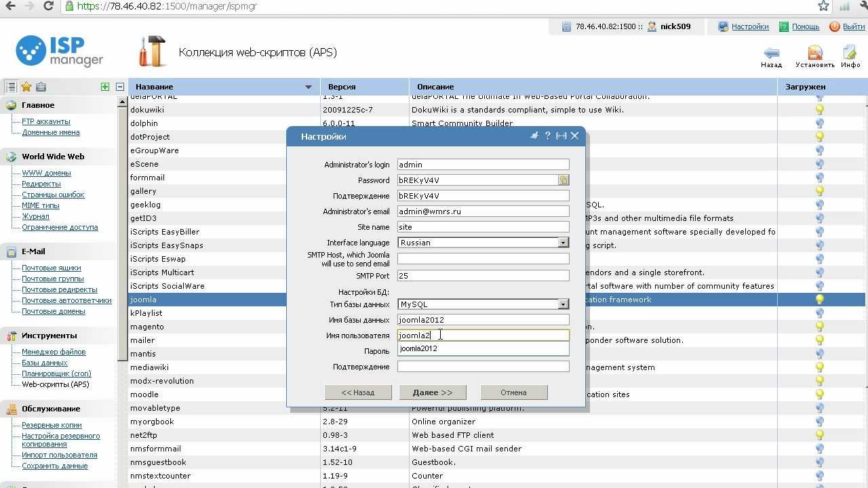Click the ISPmanager logo

(x=60, y=52)
